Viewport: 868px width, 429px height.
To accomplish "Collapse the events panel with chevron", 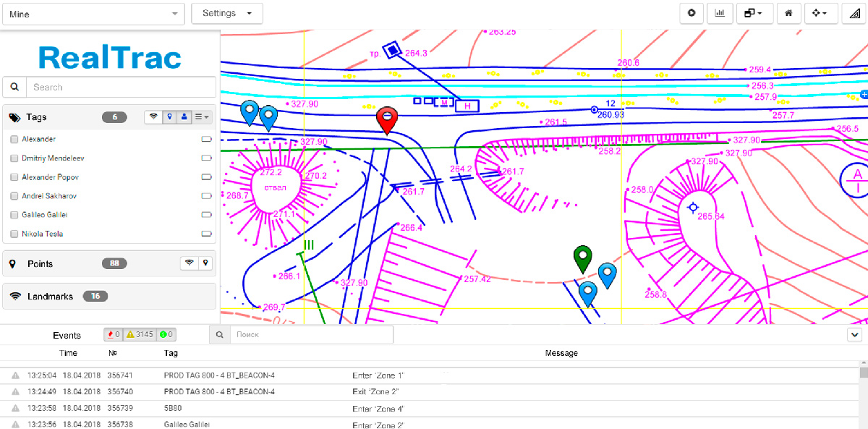I will point(854,335).
